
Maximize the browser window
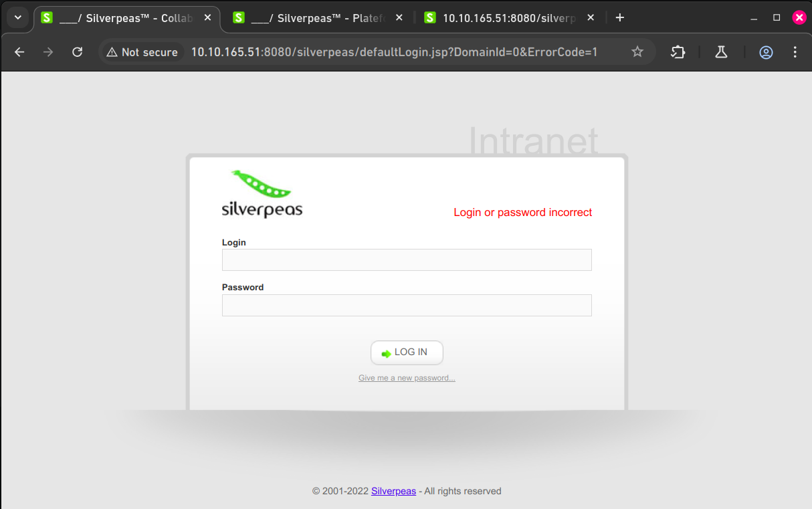point(777,18)
